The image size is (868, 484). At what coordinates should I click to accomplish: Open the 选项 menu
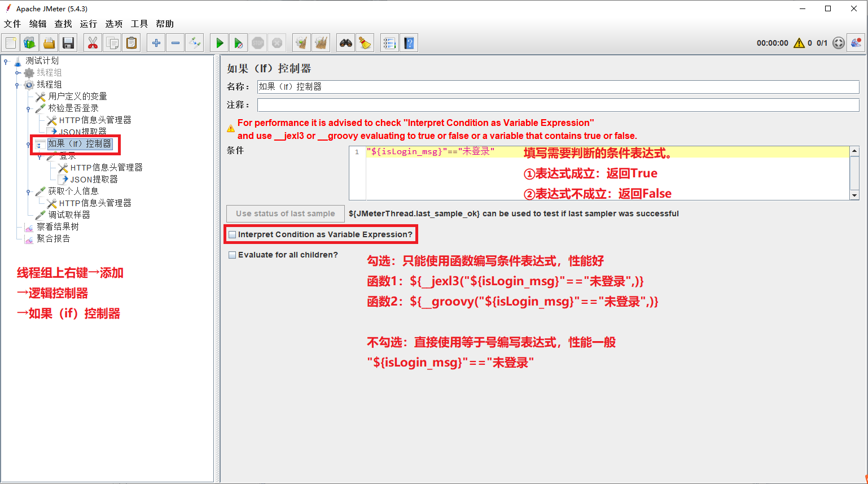pos(113,24)
